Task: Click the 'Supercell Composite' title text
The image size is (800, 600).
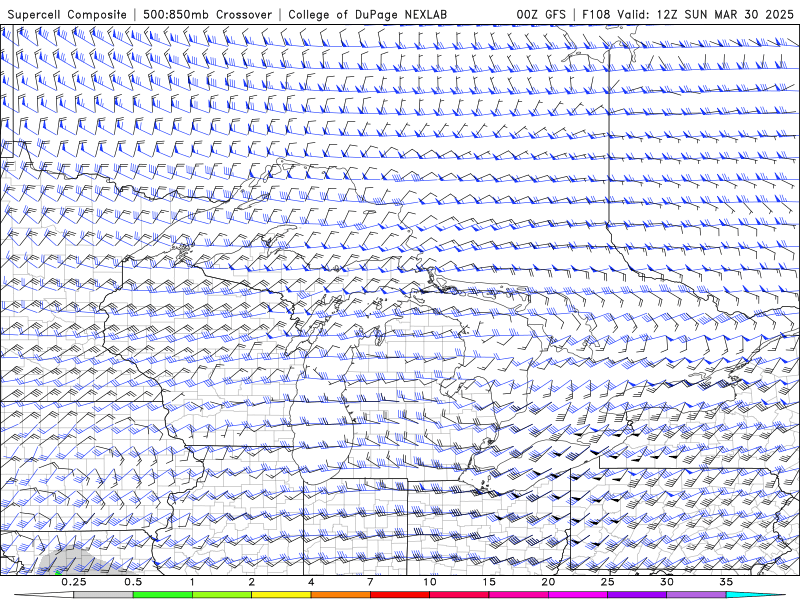Action: (67, 15)
